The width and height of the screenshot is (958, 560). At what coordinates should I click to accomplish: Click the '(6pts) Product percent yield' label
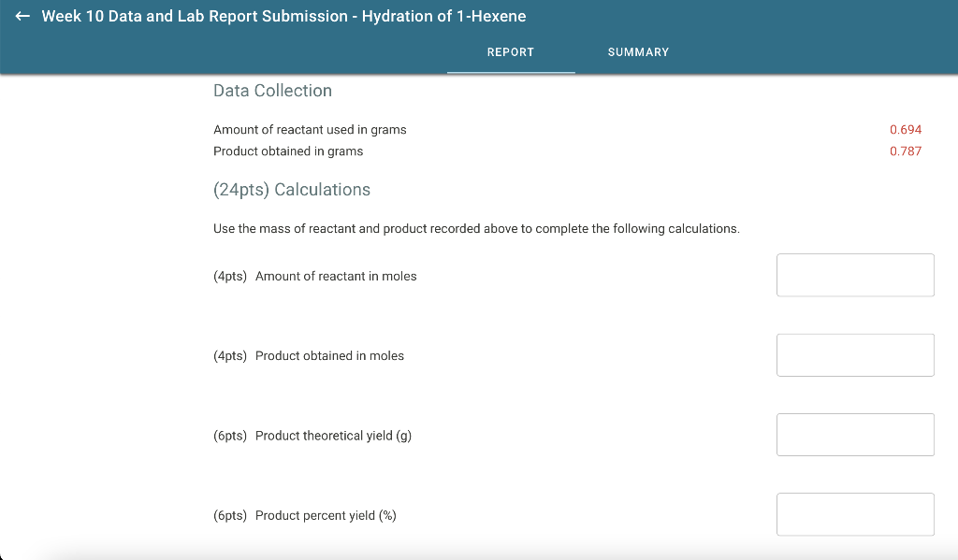tap(303, 515)
